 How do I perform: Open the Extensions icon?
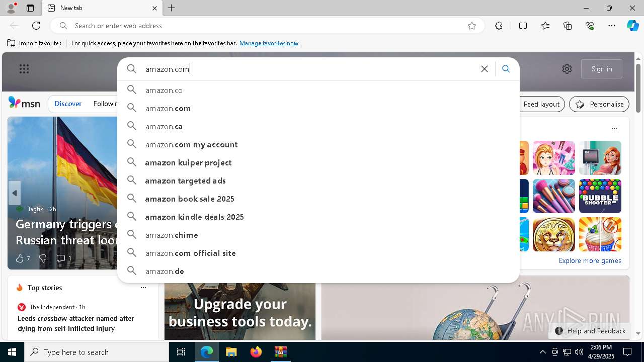pyautogui.click(x=499, y=26)
